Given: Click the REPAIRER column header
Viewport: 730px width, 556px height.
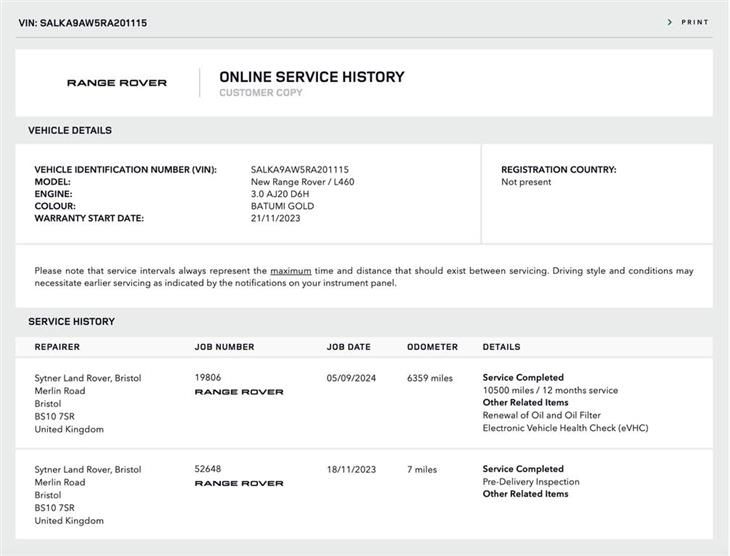Looking at the screenshot, I should (x=57, y=347).
